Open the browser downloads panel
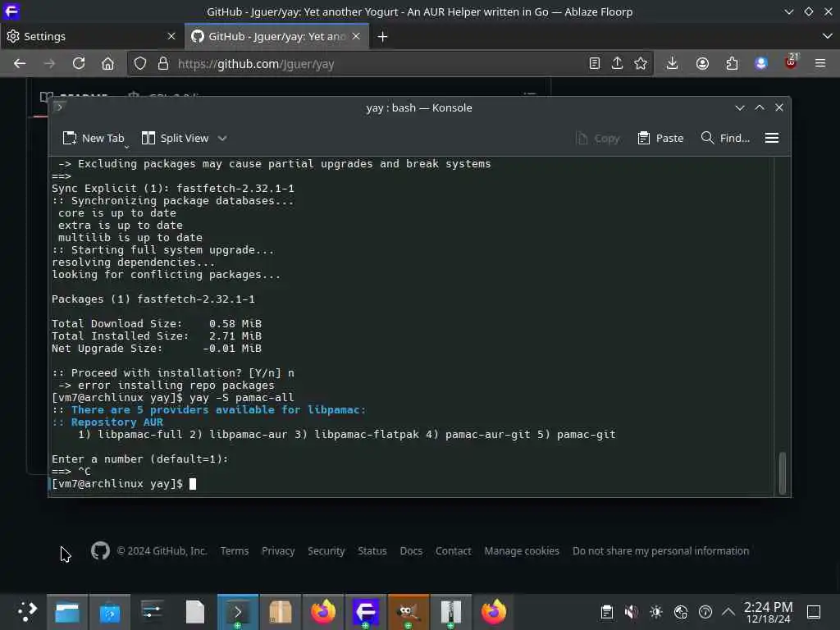 pyautogui.click(x=672, y=64)
